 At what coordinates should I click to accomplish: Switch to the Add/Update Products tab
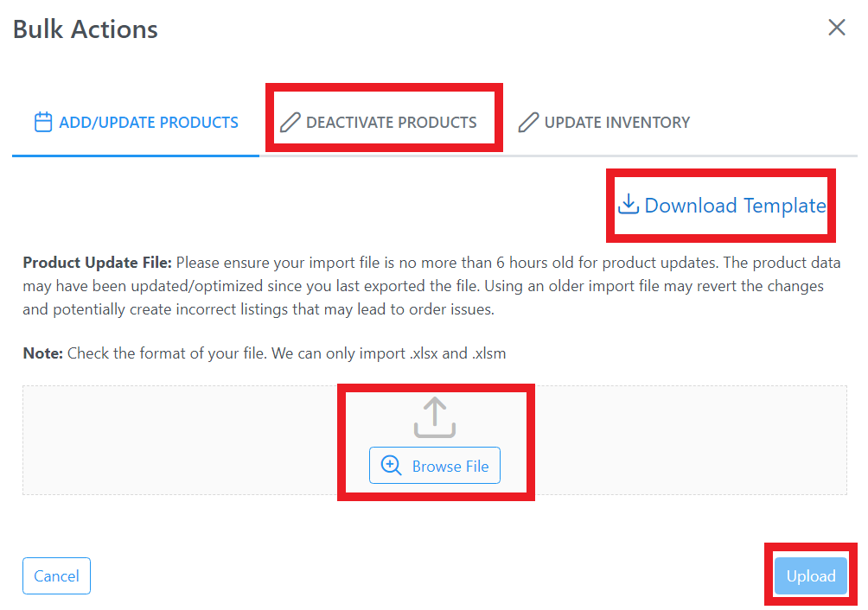click(137, 122)
